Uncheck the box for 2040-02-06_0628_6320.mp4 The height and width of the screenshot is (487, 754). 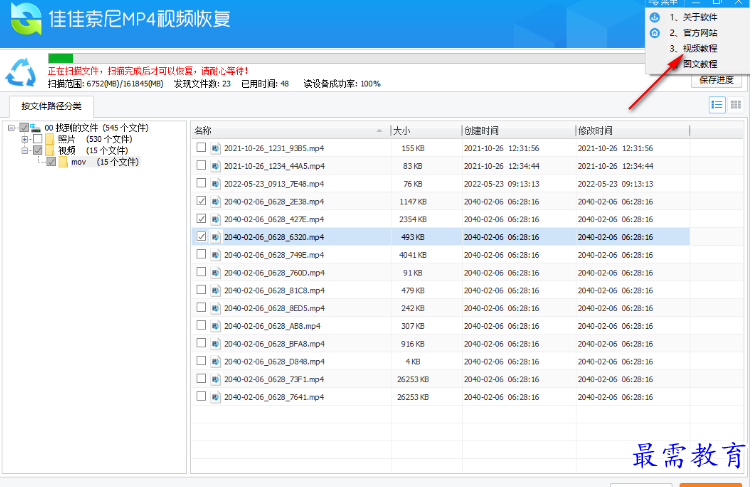(201, 236)
